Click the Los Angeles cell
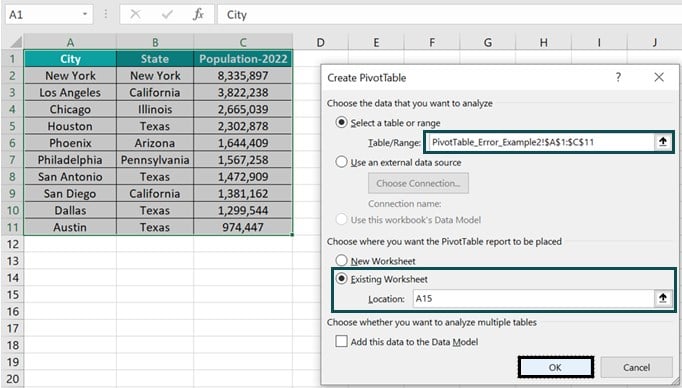 70,92
